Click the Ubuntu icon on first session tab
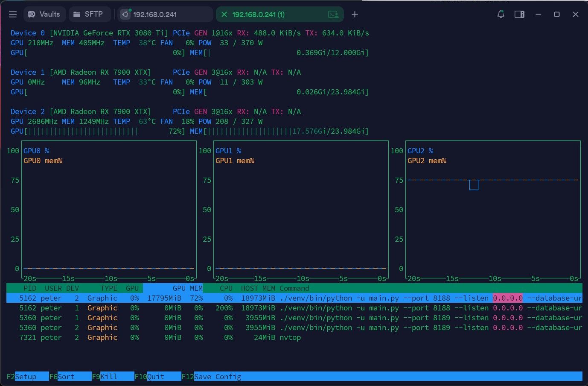The image size is (588, 386). pos(125,15)
